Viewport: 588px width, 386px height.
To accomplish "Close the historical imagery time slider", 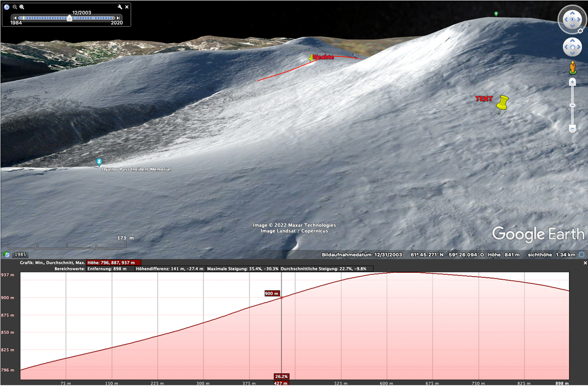I will click(x=127, y=7).
